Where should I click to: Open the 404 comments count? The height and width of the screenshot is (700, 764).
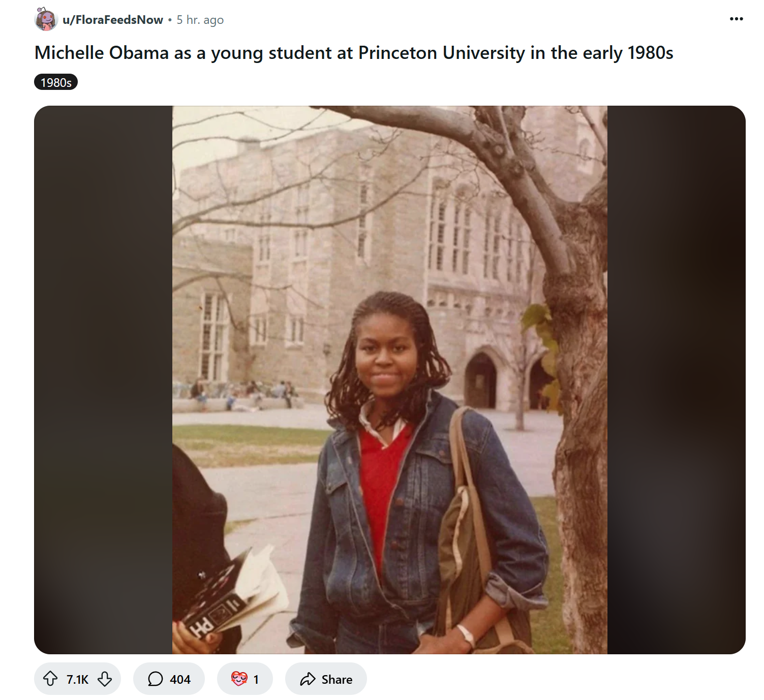tap(180, 679)
